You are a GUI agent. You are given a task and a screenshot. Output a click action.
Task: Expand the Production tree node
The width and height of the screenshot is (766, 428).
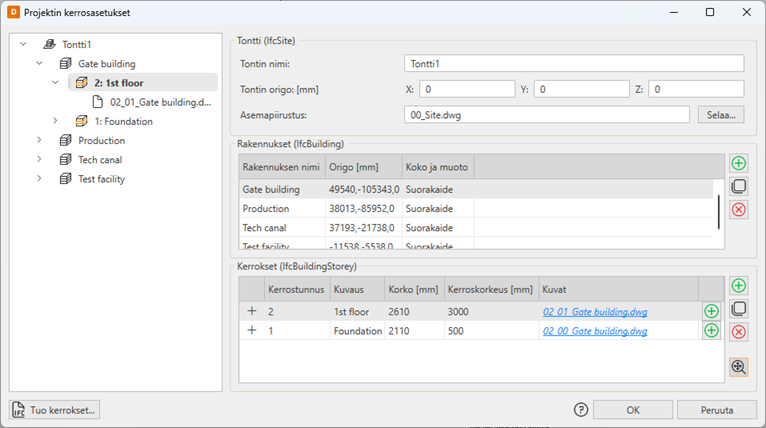(x=39, y=141)
